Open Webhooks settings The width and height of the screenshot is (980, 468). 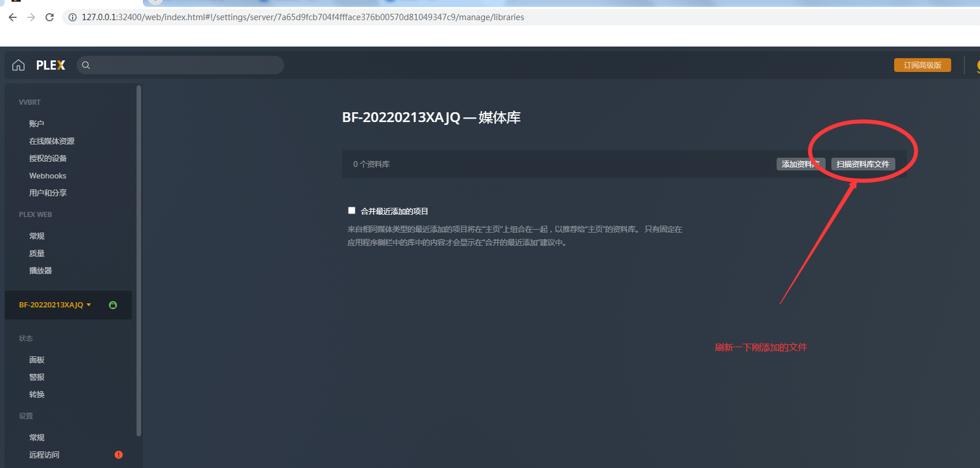pyautogui.click(x=48, y=176)
